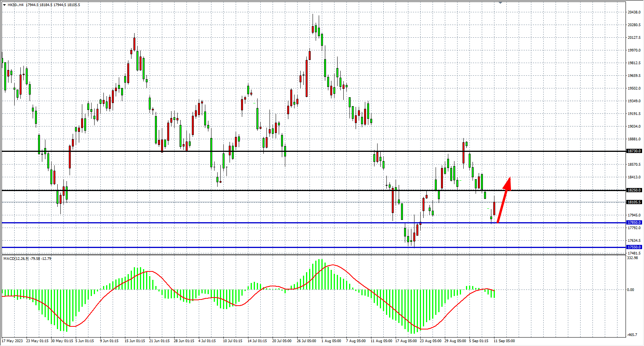
Task: Open the HK50 chart dropdown arrow
Action: pos(4,5)
